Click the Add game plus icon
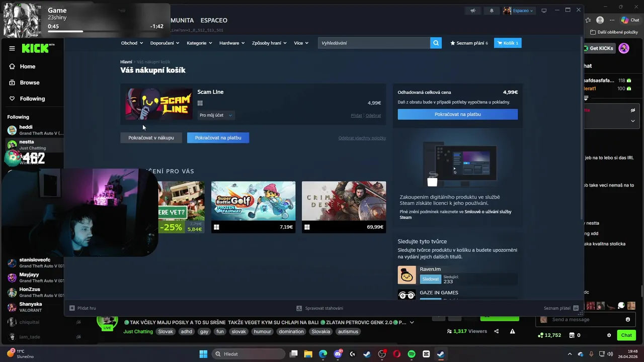The image size is (644, 362). click(x=72, y=308)
